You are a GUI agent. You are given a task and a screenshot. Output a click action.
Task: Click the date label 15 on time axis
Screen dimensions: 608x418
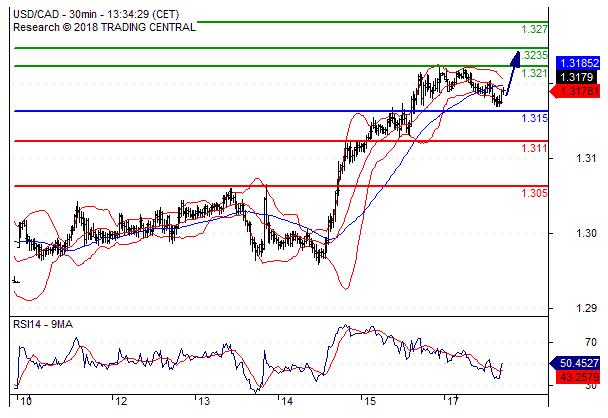click(x=370, y=401)
